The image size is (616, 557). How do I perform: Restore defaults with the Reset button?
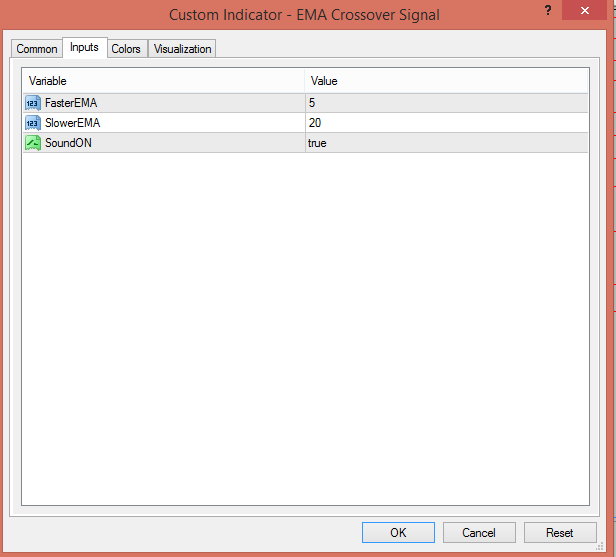pos(560,533)
